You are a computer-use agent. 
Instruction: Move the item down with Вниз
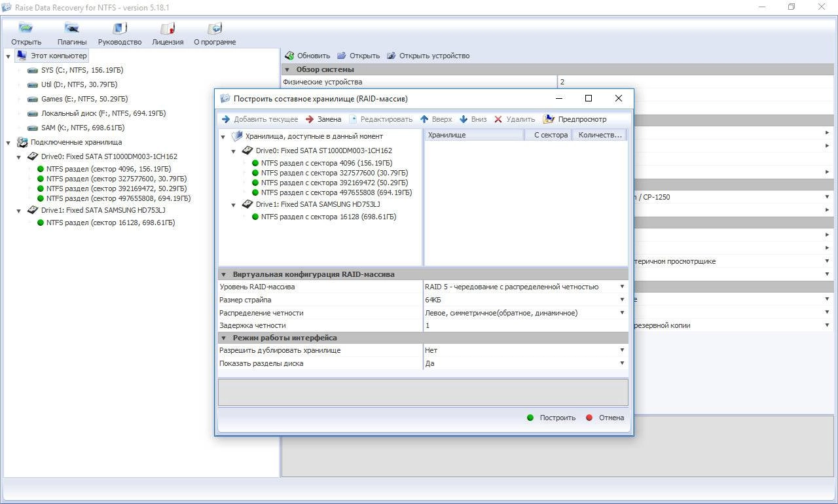tap(473, 119)
